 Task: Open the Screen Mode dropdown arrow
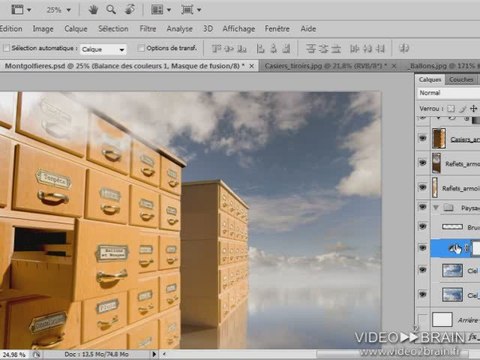199,10
